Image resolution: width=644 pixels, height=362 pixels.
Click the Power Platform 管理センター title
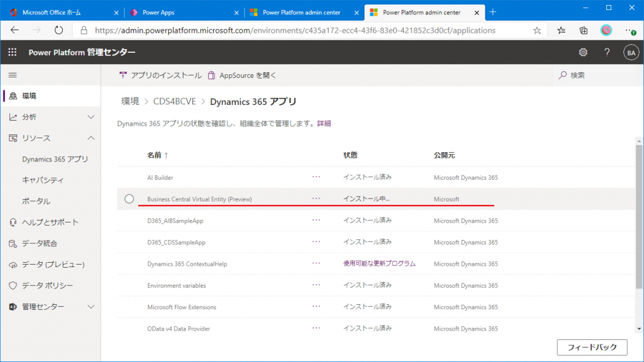pyautogui.click(x=82, y=52)
